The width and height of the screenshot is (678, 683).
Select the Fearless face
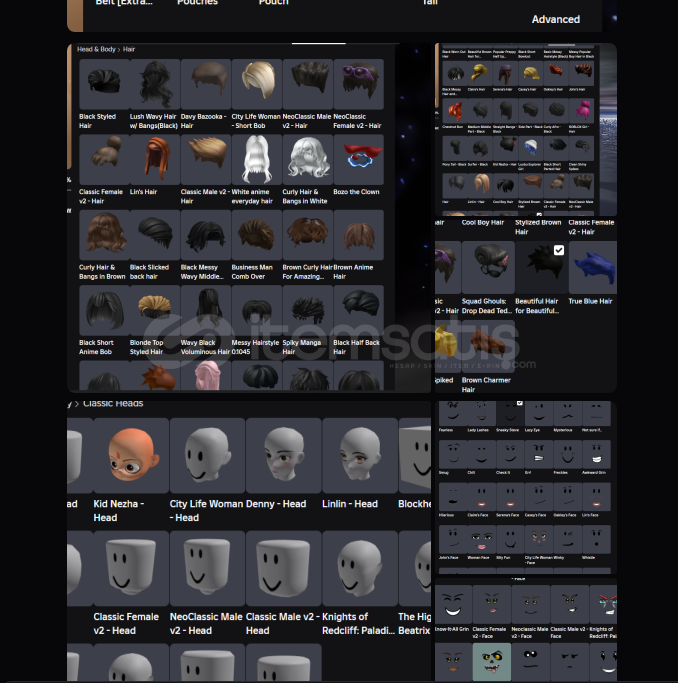(x=453, y=413)
